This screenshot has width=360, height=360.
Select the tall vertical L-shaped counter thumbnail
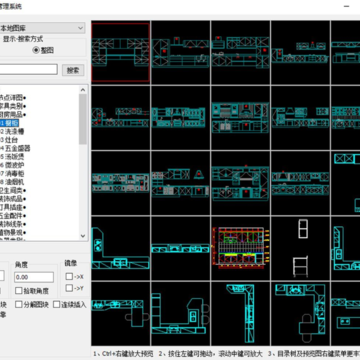[x=240, y=313]
